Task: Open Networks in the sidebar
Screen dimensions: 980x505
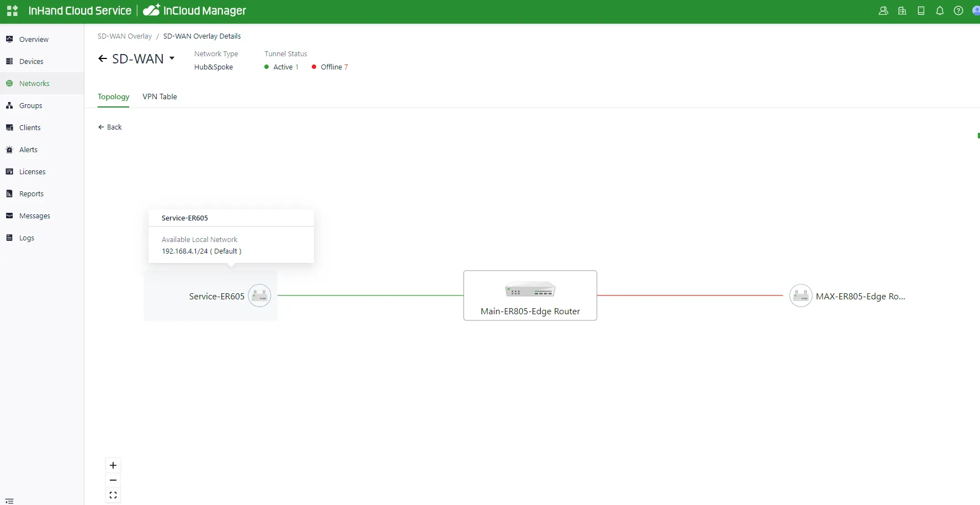Action: 42,83
